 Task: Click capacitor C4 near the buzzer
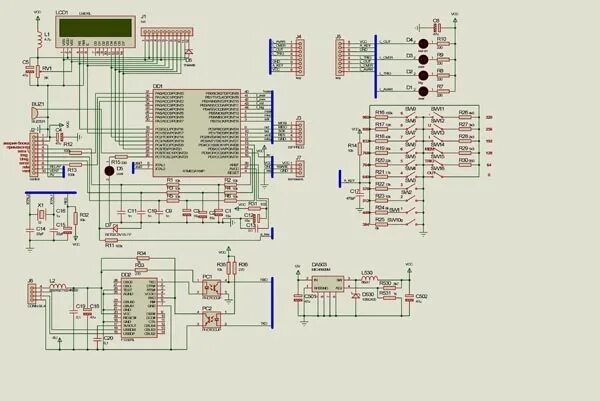(x=59, y=137)
